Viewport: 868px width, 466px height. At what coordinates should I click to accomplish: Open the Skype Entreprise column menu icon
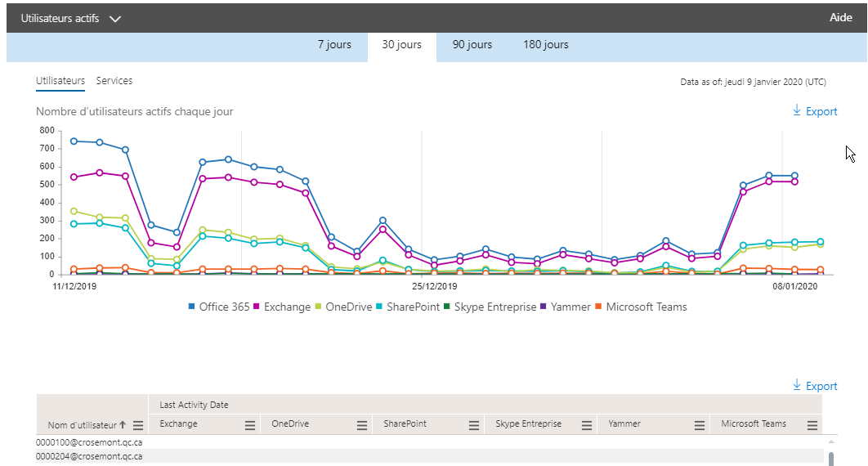587,425
